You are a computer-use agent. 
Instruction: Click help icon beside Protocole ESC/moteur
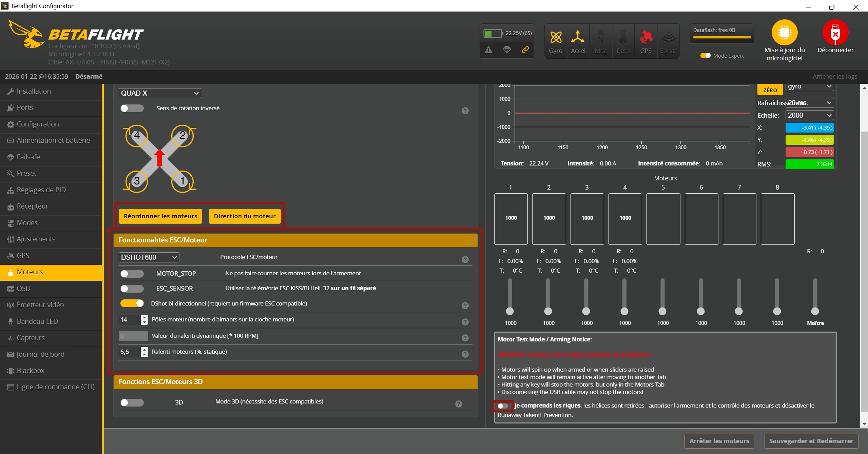[465, 259]
